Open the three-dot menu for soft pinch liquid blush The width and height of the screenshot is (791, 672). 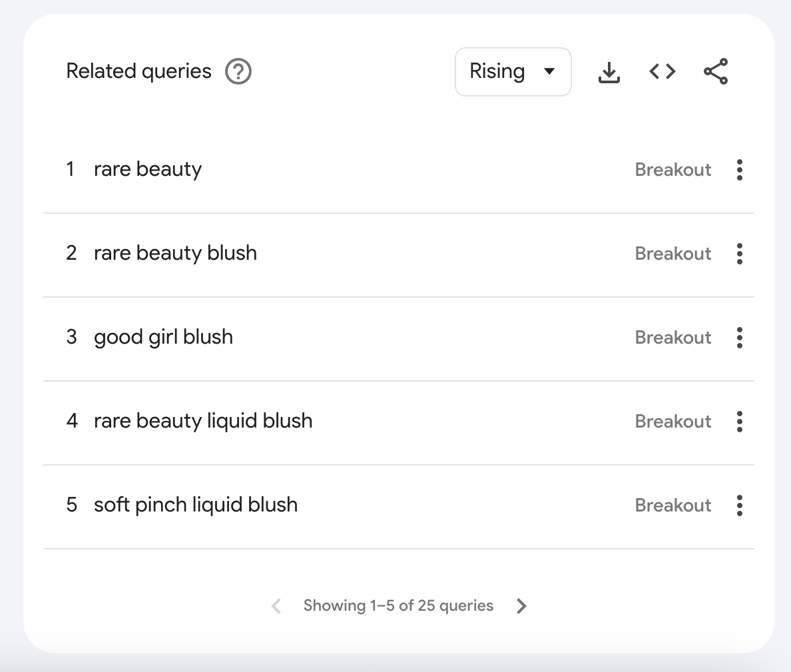click(x=739, y=505)
